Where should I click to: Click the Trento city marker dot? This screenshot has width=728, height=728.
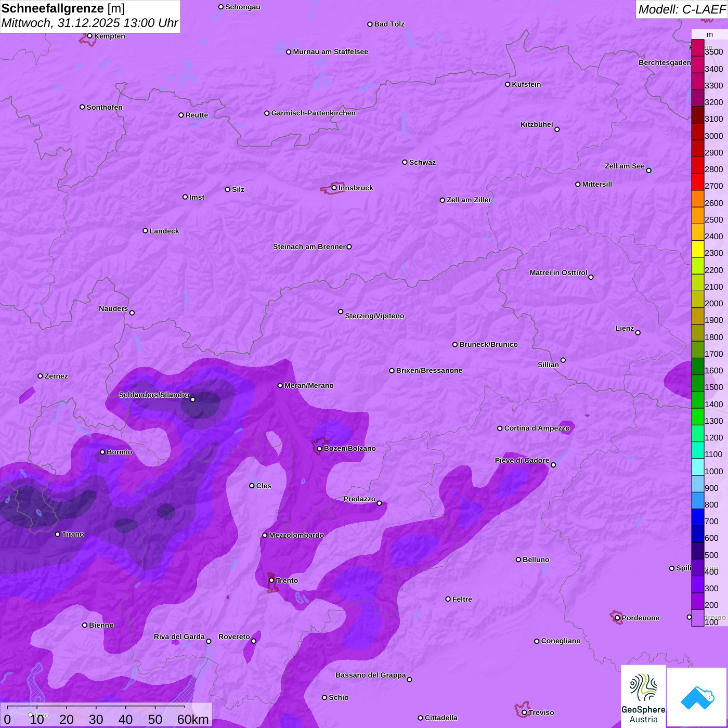point(271,580)
